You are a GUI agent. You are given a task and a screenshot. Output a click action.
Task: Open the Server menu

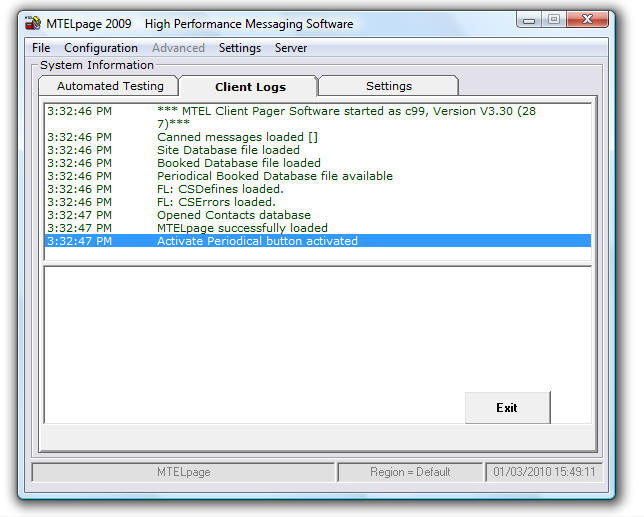click(x=291, y=48)
